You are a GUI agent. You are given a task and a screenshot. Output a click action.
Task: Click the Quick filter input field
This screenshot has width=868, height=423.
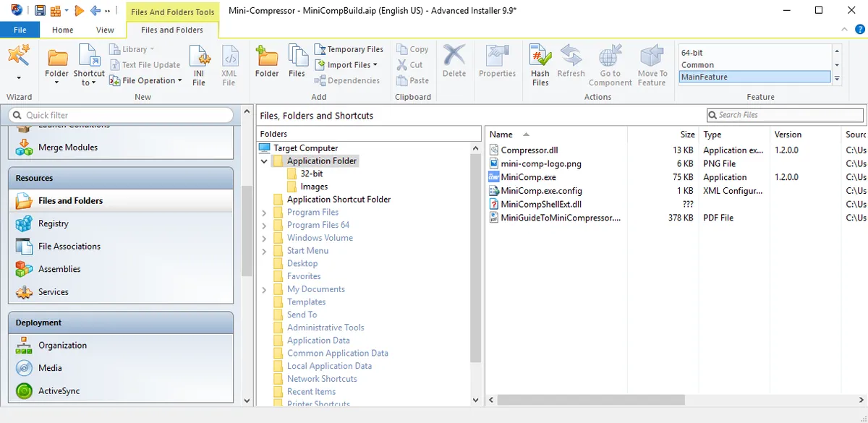coord(121,115)
